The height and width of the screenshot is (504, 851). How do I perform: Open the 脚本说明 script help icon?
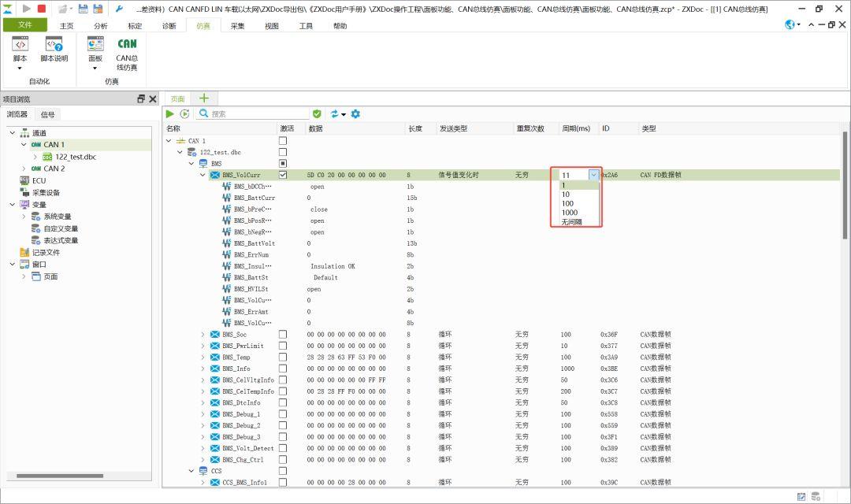54,49
